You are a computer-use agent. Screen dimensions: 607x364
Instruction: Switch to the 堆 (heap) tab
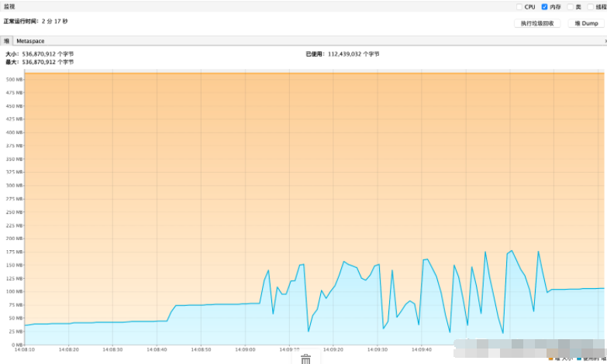click(x=6, y=41)
